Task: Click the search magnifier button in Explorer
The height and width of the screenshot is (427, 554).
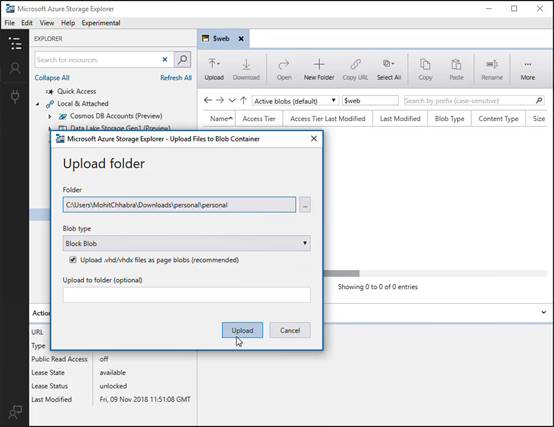Action: 182,60
